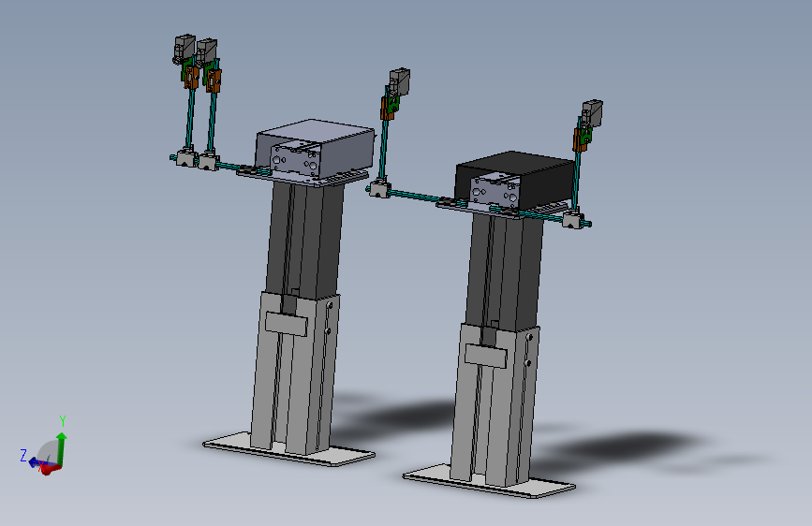The image size is (812, 526).
Task: Select the sensor head atop the far-right vertical rod
Action: [x=592, y=113]
